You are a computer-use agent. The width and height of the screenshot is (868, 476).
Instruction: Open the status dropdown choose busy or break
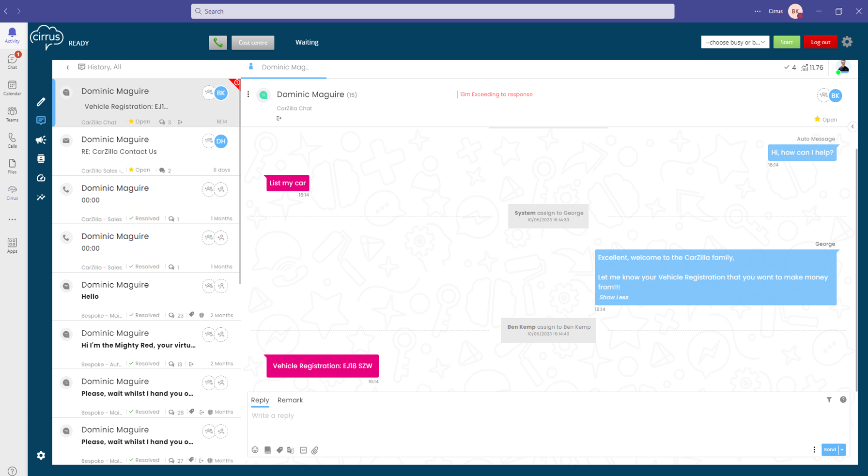[735, 42]
